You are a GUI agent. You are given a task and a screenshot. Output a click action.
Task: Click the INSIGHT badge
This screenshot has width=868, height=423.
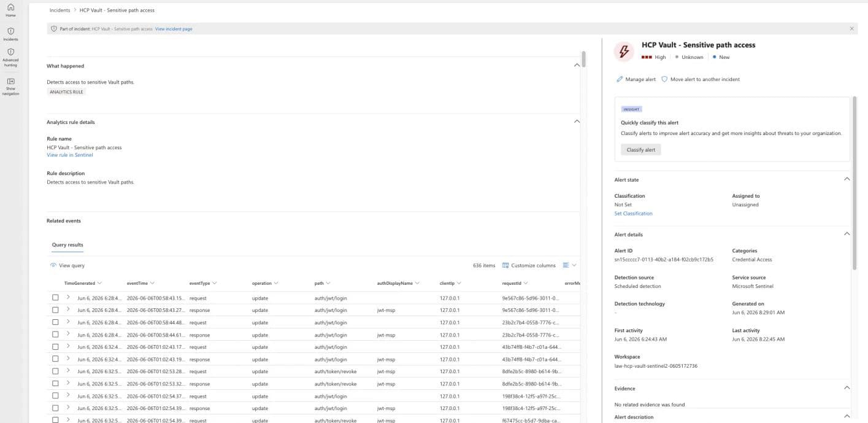631,109
